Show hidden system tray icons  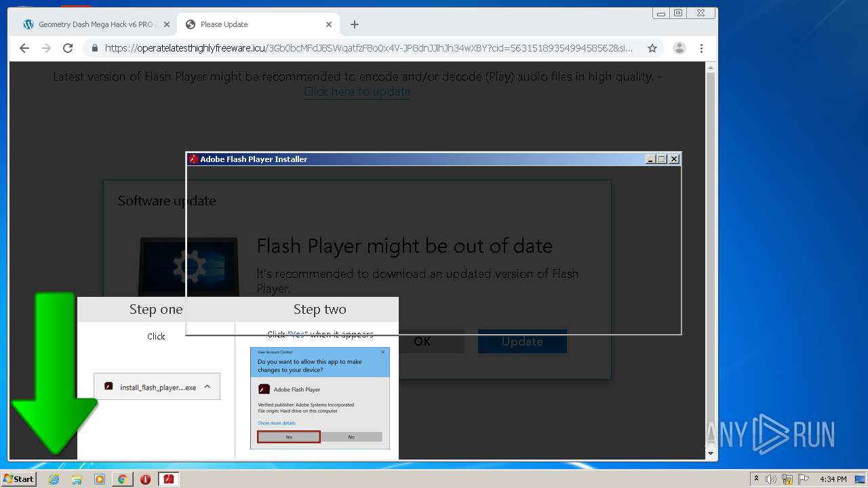[x=756, y=479]
